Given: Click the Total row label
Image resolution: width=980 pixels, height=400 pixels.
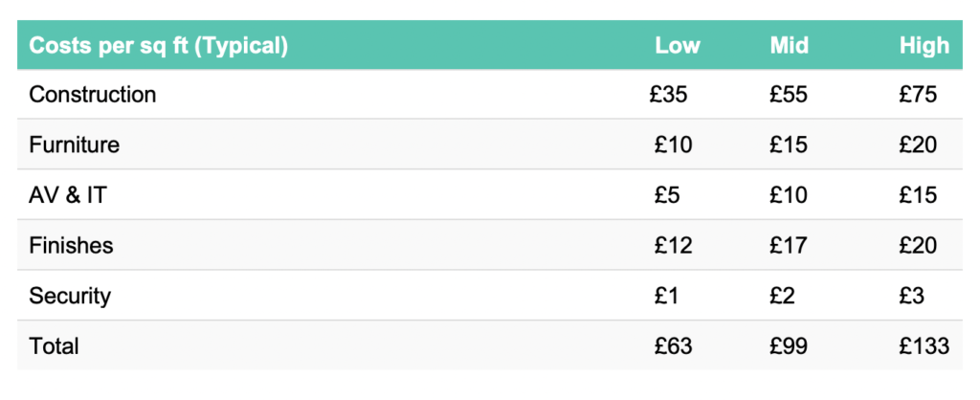Looking at the screenshot, I should [x=54, y=346].
